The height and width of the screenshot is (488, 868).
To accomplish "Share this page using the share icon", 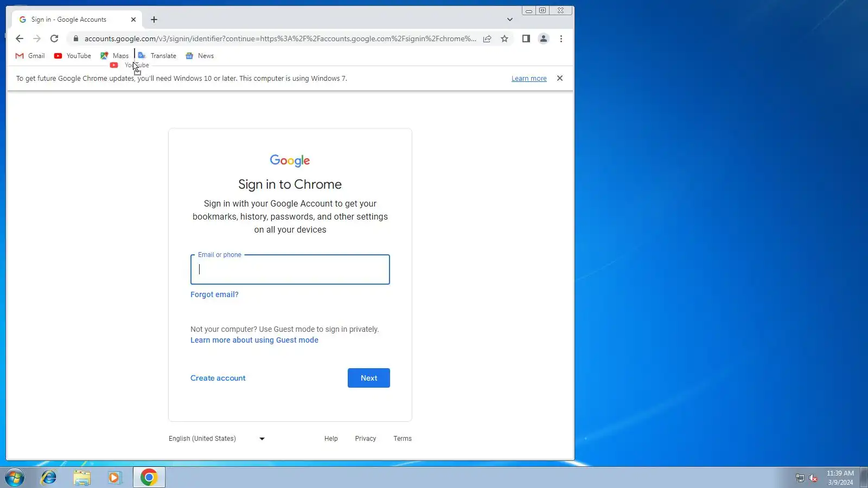I will [487, 38].
